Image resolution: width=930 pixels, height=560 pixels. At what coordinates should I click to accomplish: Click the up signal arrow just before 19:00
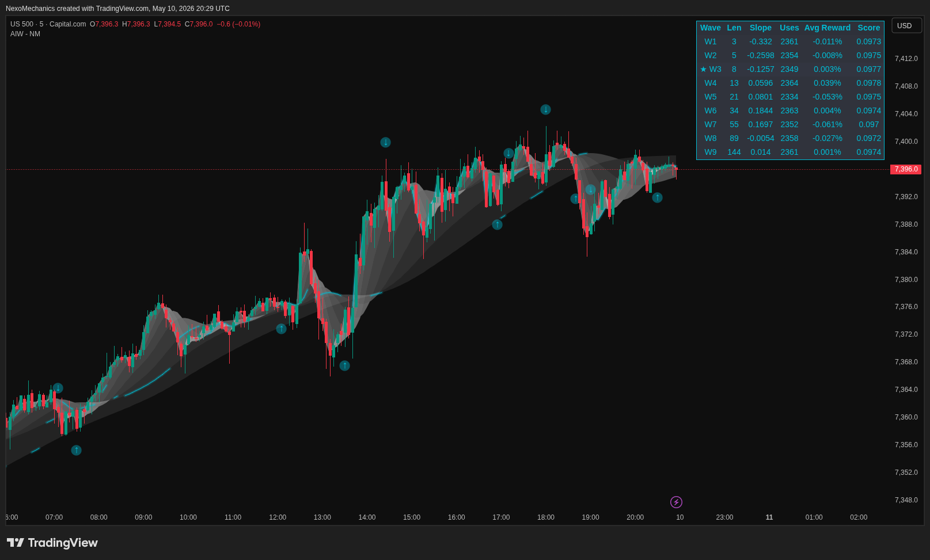(x=575, y=199)
